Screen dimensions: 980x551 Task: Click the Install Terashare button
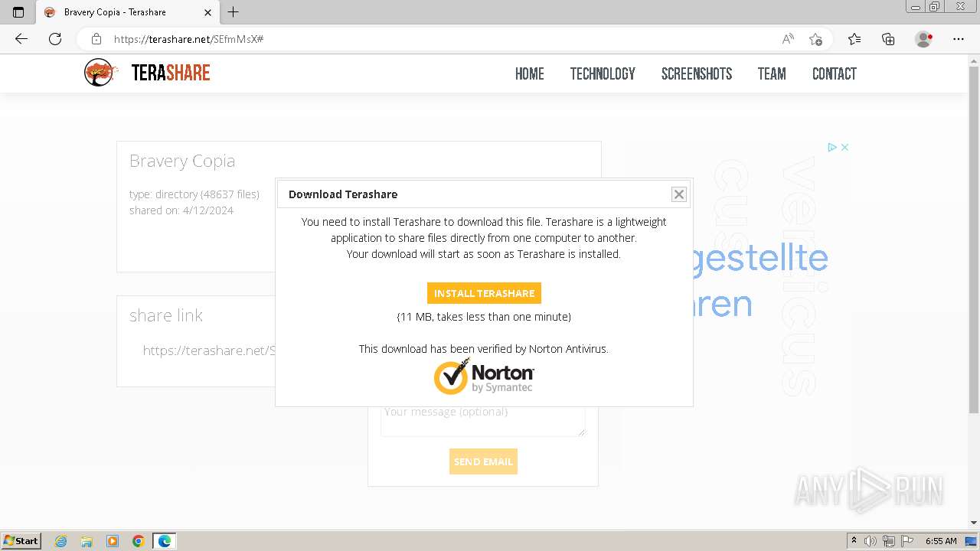pos(484,293)
